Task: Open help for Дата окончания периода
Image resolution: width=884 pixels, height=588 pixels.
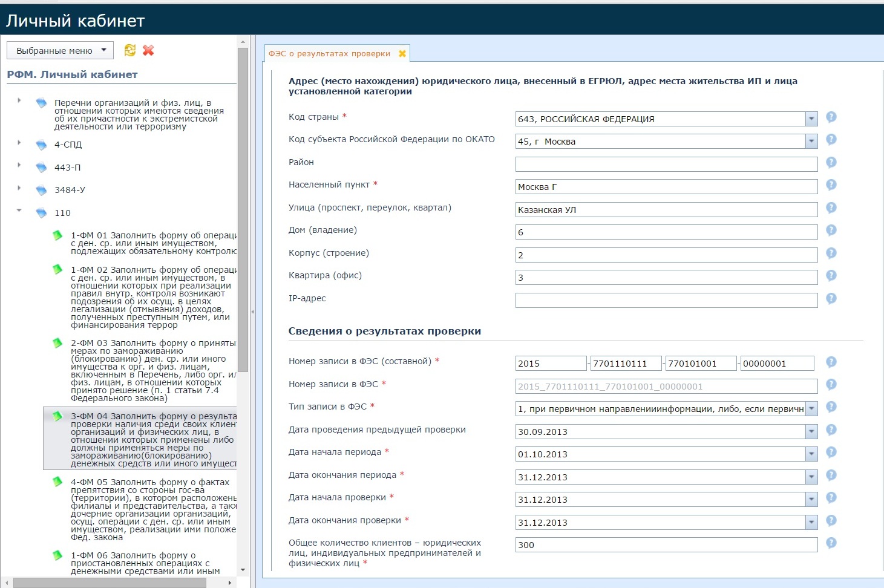Action: [x=831, y=475]
